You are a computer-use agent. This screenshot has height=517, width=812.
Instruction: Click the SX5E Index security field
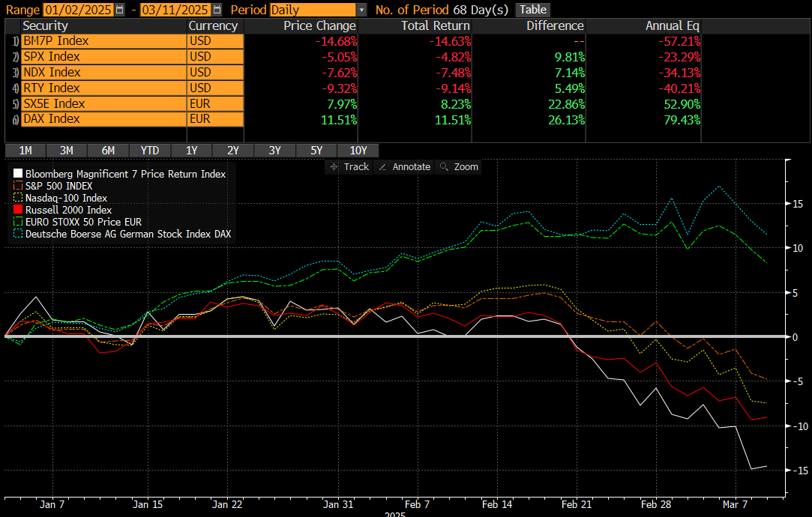pos(104,103)
